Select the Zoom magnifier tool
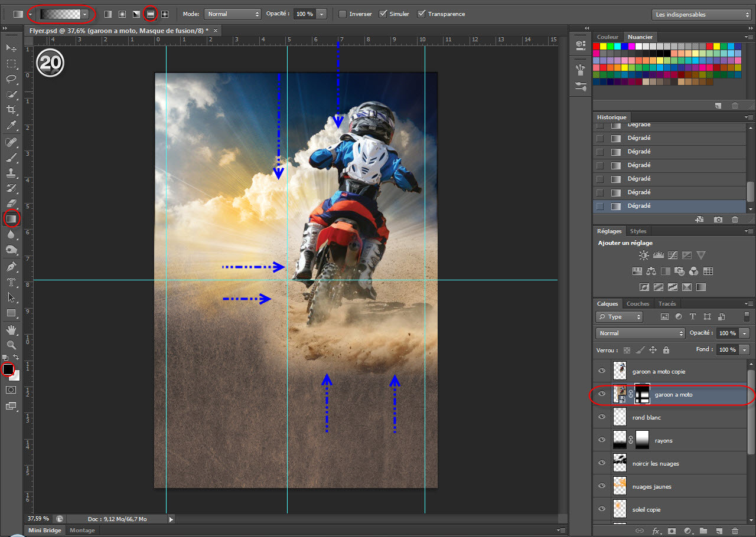The height and width of the screenshot is (537, 756). [11, 345]
